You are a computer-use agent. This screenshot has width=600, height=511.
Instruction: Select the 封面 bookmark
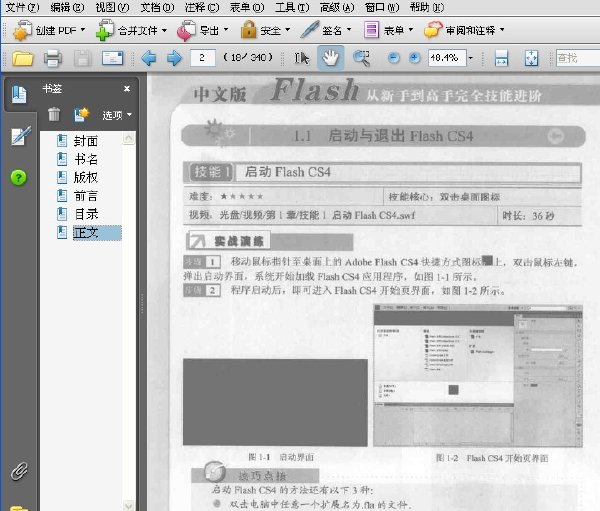[x=86, y=141]
